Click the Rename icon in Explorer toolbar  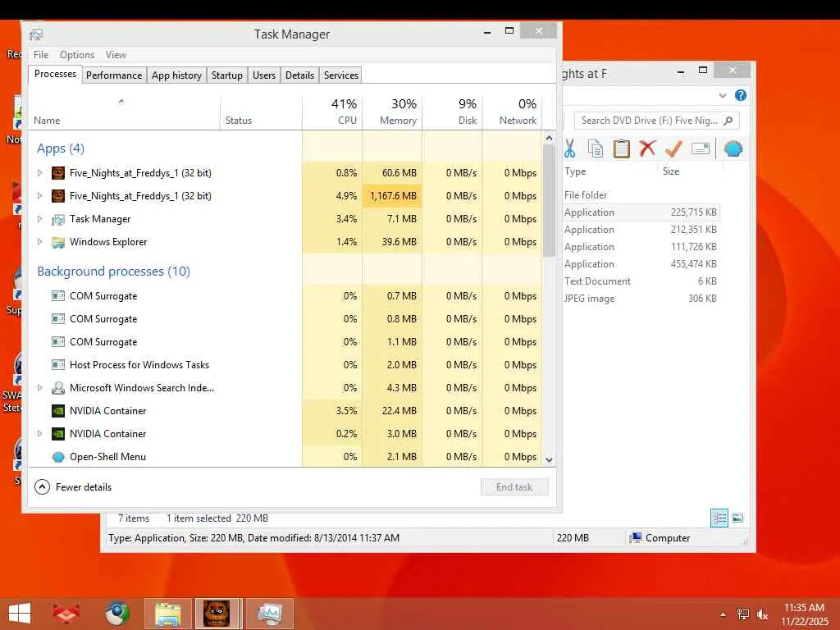pos(701,148)
